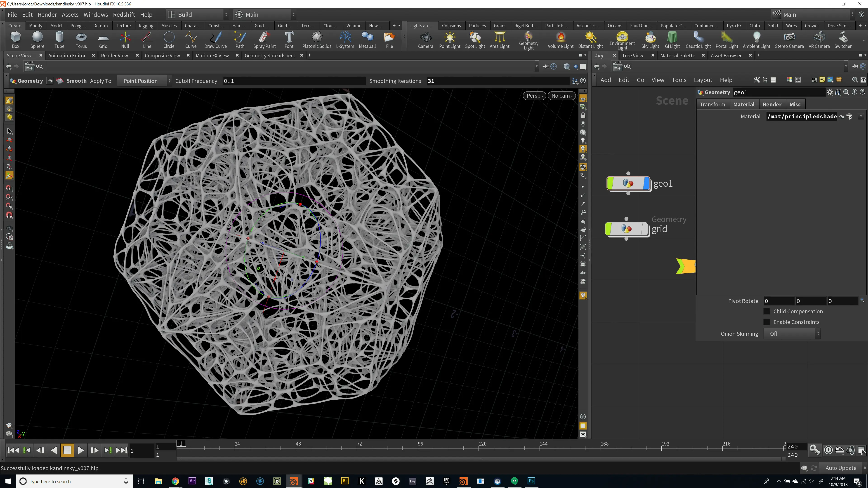The width and height of the screenshot is (868, 488).
Task: Open Chrome from the taskbar
Action: tap(175, 481)
